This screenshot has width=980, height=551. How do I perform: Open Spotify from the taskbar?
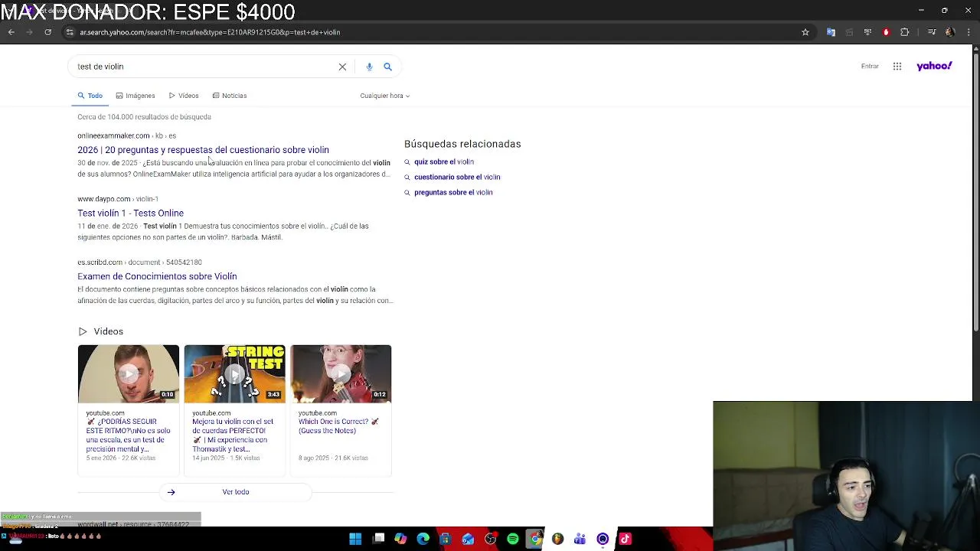click(513, 539)
